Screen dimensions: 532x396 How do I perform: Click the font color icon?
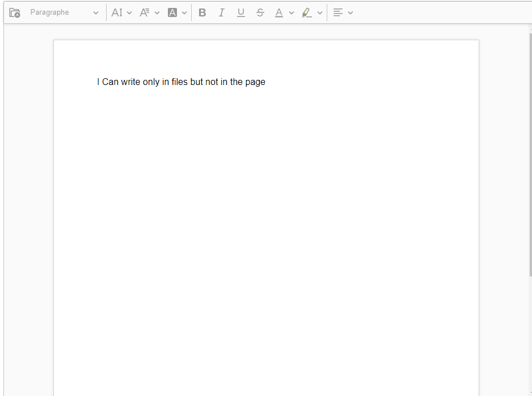[279, 12]
